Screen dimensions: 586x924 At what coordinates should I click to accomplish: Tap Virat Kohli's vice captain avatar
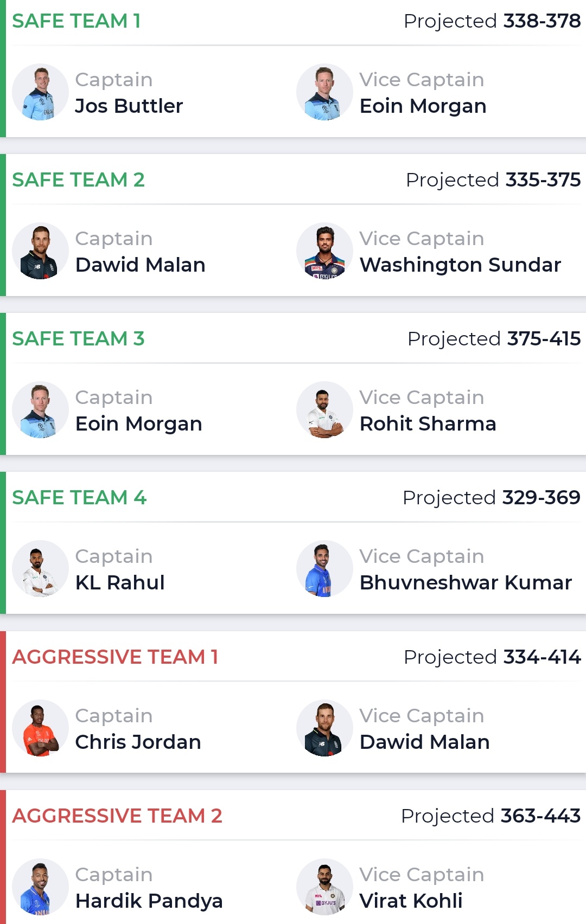pyautogui.click(x=324, y=887)
